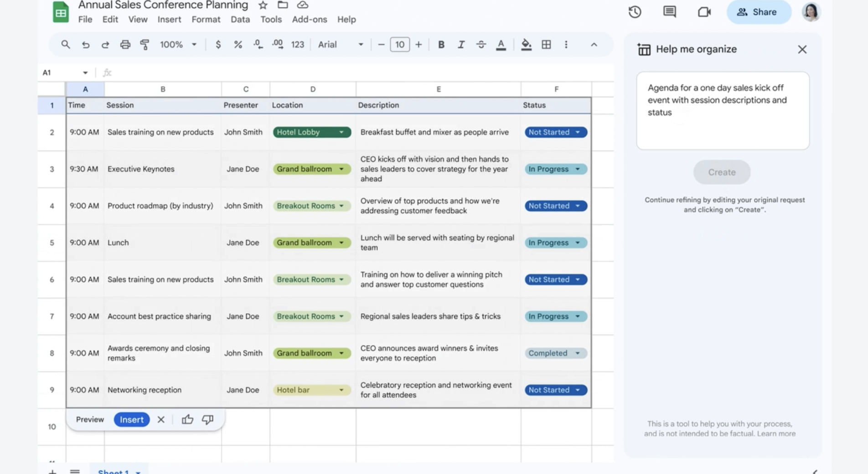Check the cloud save status icon
Screen dimensions: 868x474
click(x=302, y=5)
